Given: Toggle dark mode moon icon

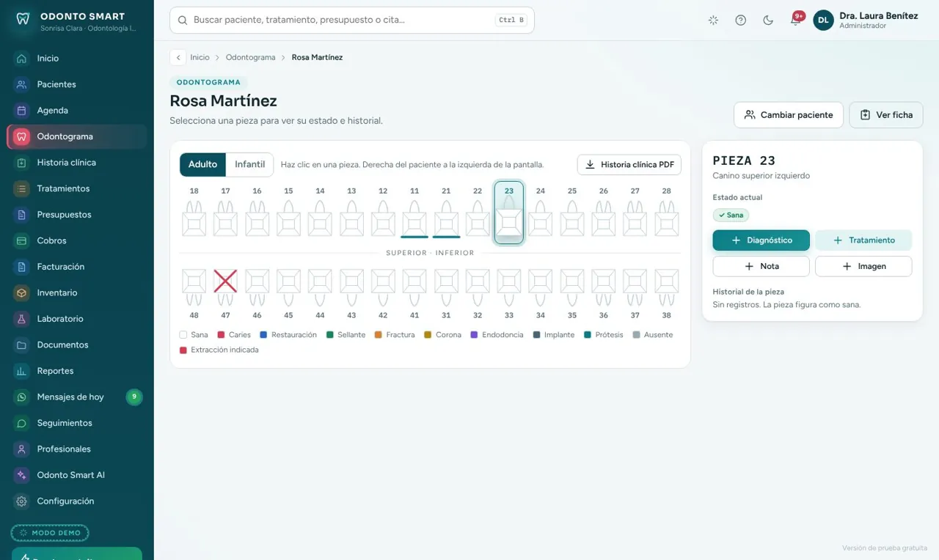Looking at the screenshot, I should click(768, 21).
